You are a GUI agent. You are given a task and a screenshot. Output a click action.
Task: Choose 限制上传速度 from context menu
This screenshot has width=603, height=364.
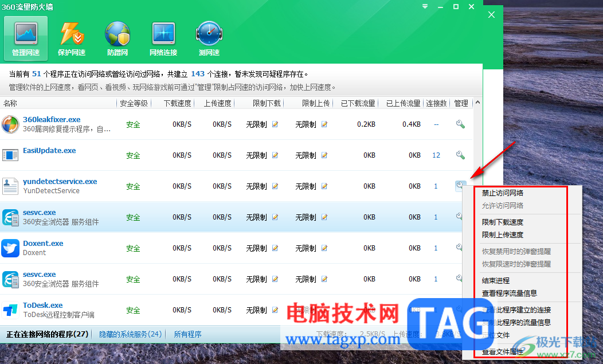502,234
